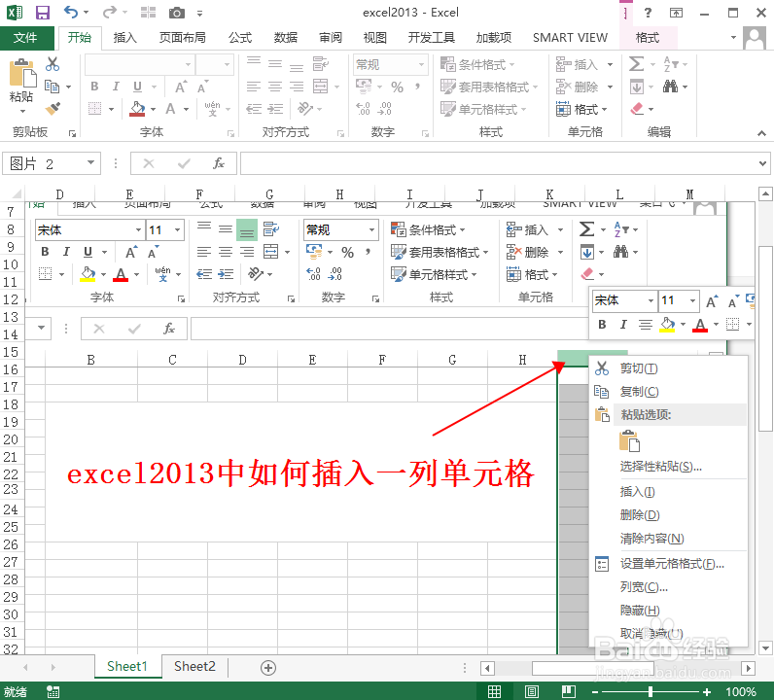Toggle Underline in top ribbon font group

(x=138, y=87)
